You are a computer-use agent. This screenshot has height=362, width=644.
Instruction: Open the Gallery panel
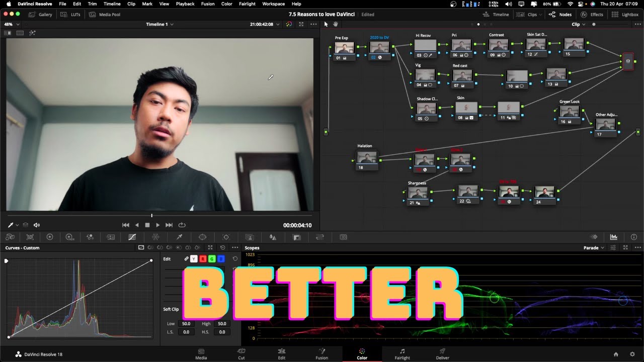[x=40, y=15]
